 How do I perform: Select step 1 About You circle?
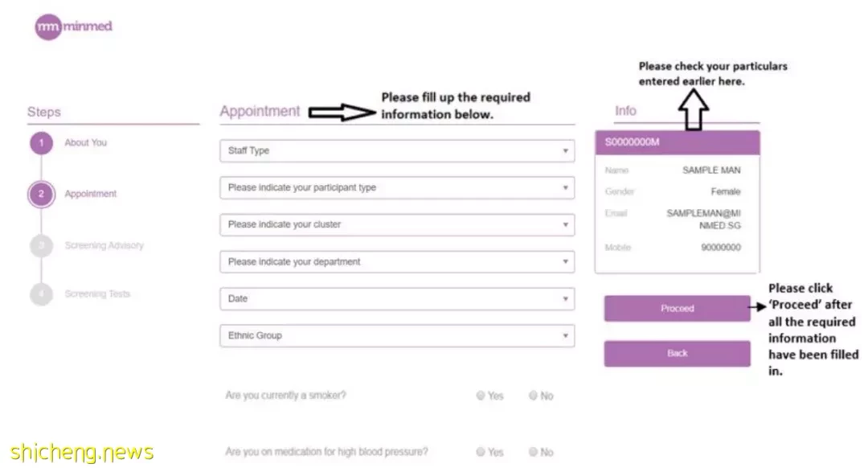coord(41,143)
